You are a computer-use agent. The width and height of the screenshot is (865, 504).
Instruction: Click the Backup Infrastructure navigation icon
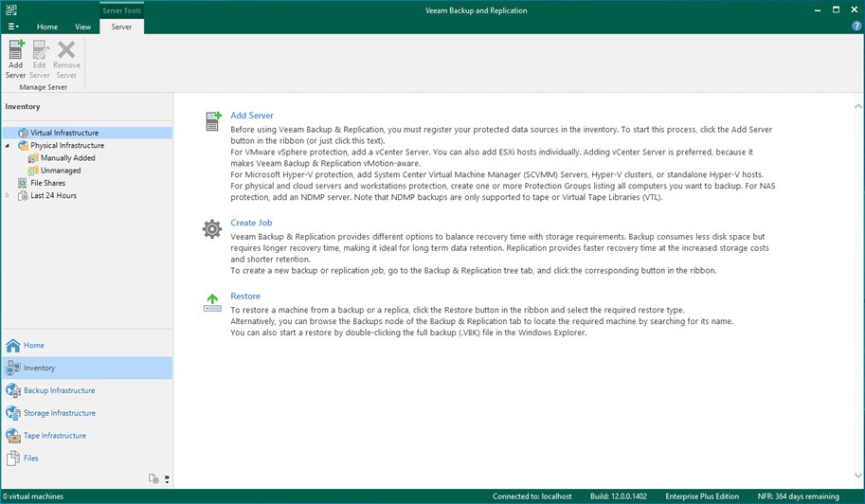pyautogui.click(x=13, y=390)
